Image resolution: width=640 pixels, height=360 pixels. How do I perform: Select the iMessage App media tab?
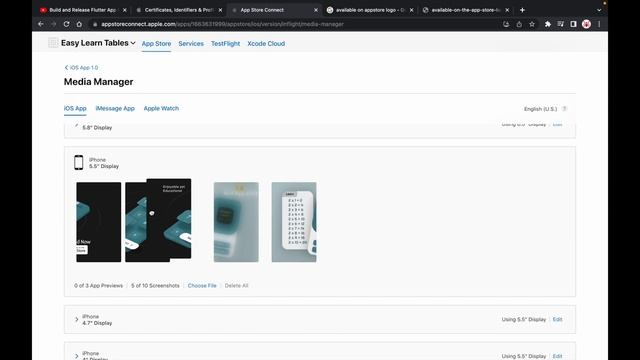click(115, 109)
